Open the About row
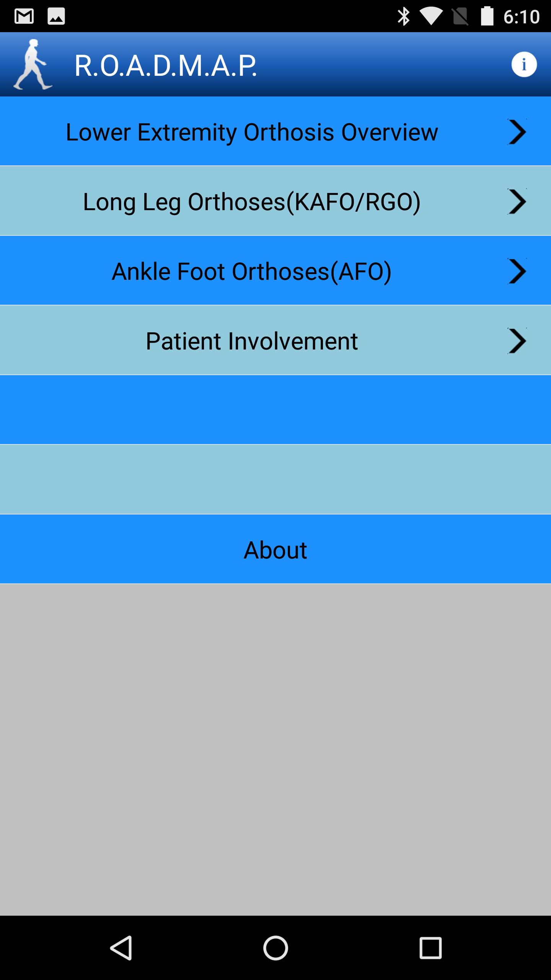 pos(275,549)
